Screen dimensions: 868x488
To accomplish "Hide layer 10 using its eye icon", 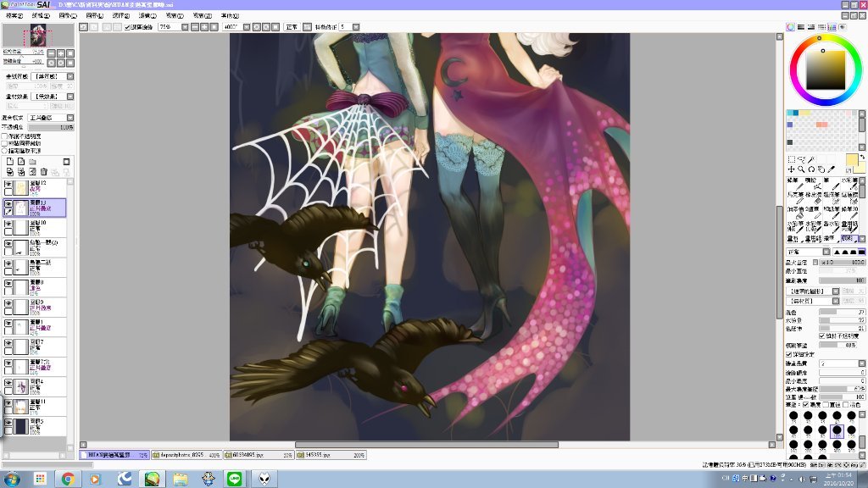I will [8, 225].
